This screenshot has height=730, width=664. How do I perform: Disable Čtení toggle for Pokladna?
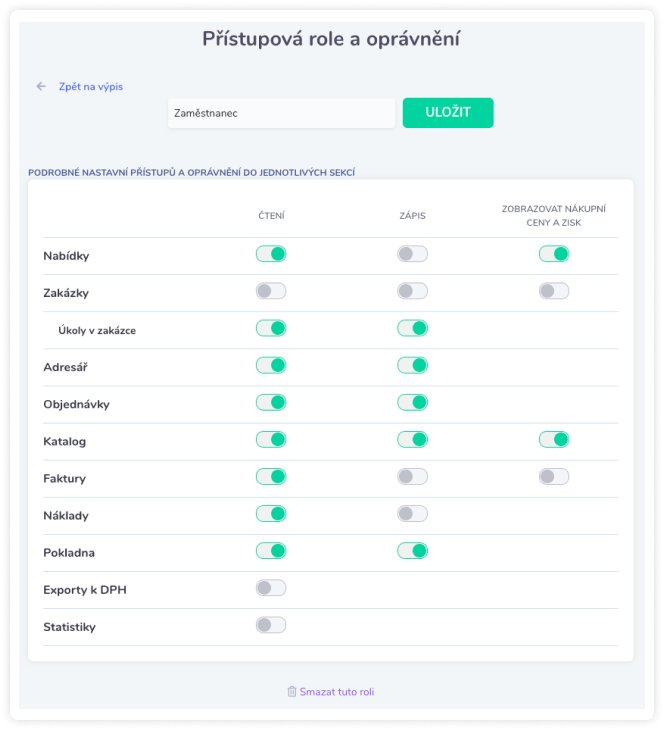(271, 551)
